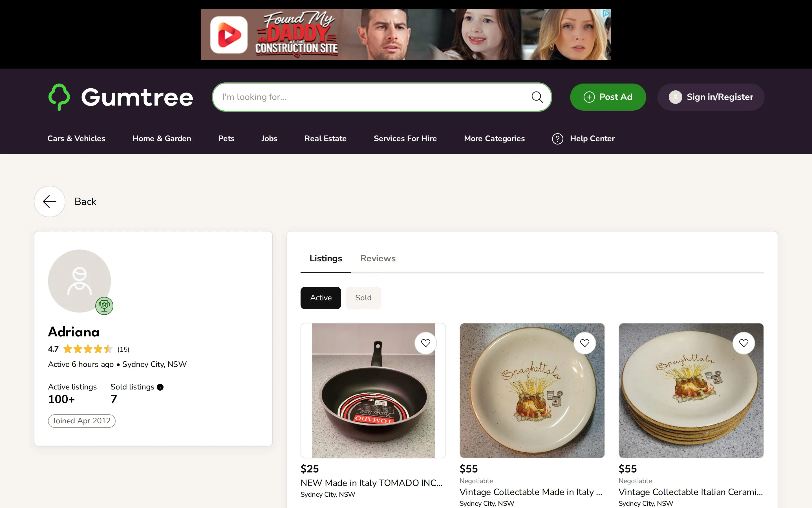Select the Sold listings filter
The width and height of the screenshot is (812, 508).
pos(363,298)
